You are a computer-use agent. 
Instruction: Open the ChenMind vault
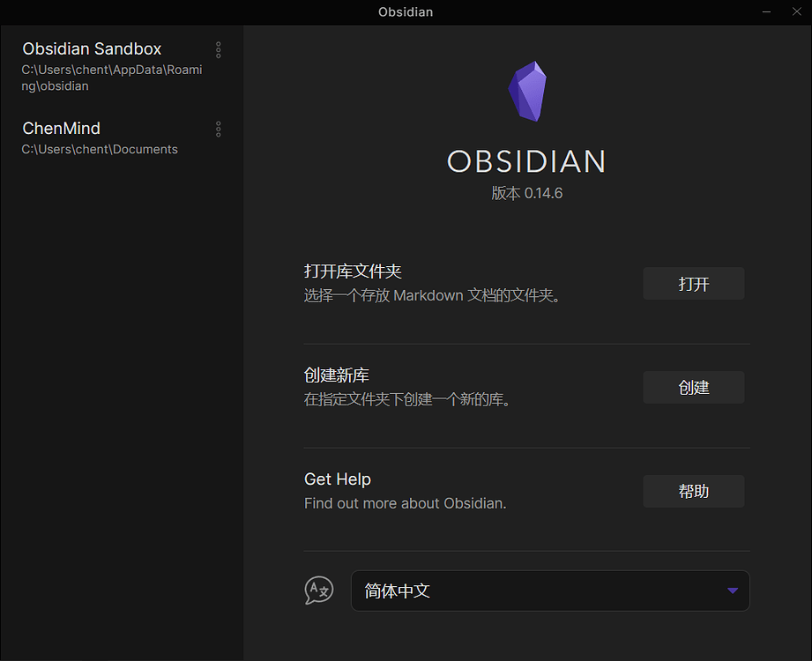(61, 128)
